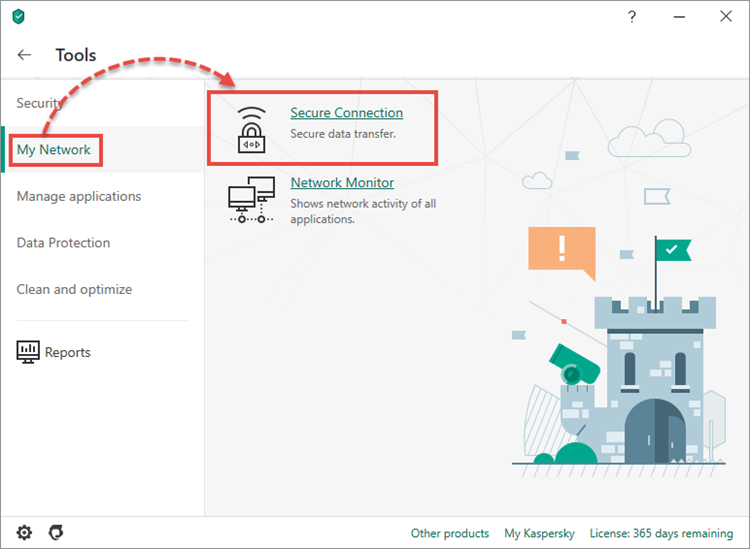Minimize the Kaspersky window

[x=679, y=17]
